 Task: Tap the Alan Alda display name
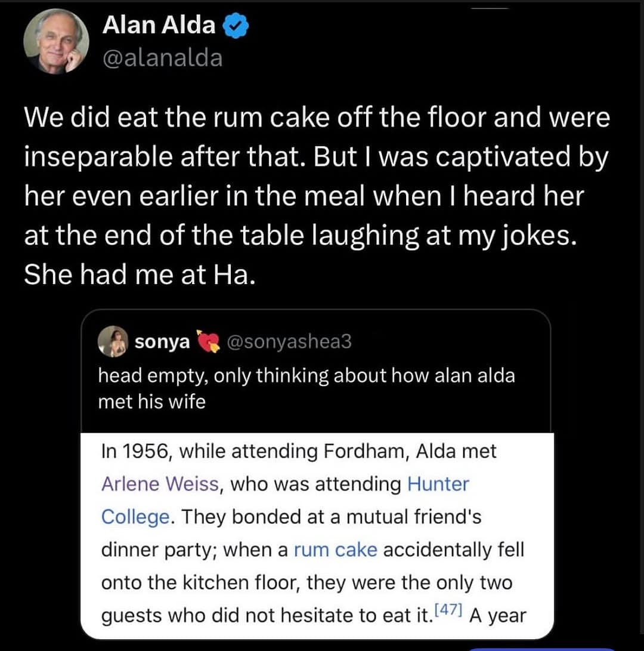[x=159, y=25]
